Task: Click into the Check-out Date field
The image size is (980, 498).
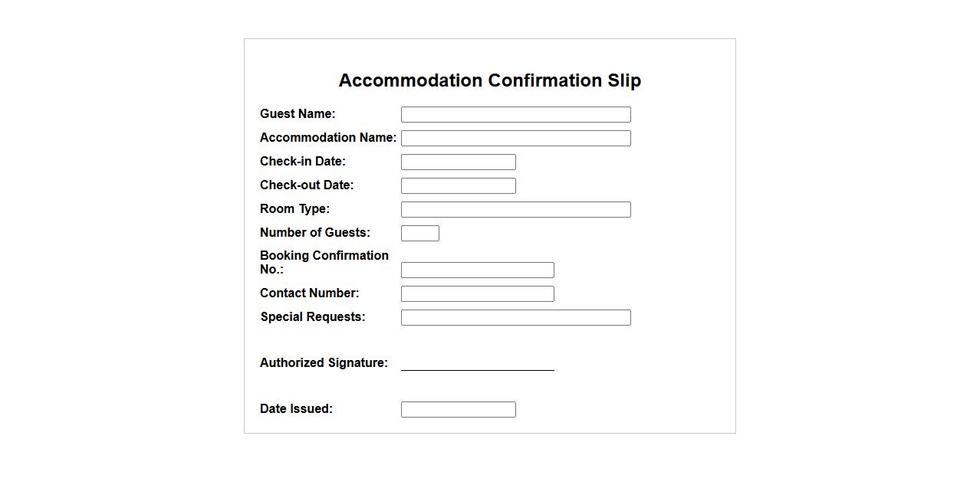Action: coord(458,186)
